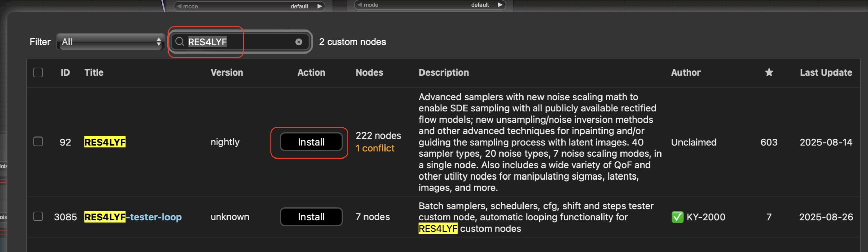The image size is (868, 252).
Task: Clear the RES4LYF search text
Action: pyautogui.click(x=299, y=42)
